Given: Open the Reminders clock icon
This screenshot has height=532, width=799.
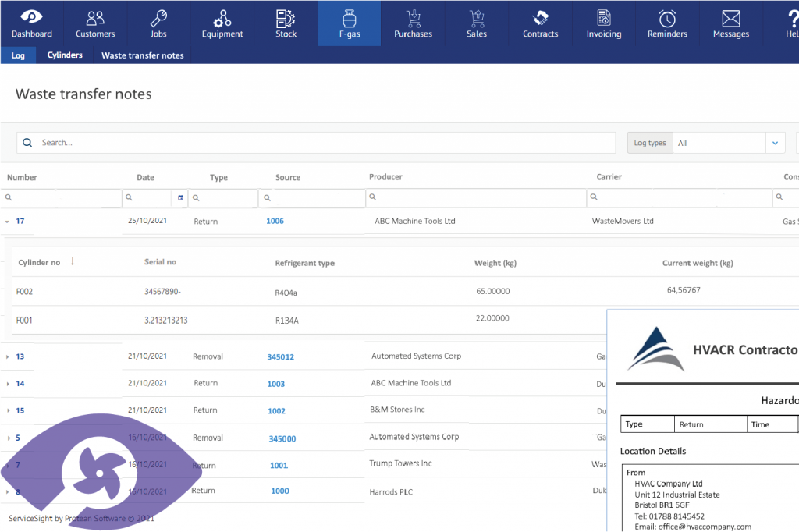Looking at the screenshot, I should click(x=667, y=19).
